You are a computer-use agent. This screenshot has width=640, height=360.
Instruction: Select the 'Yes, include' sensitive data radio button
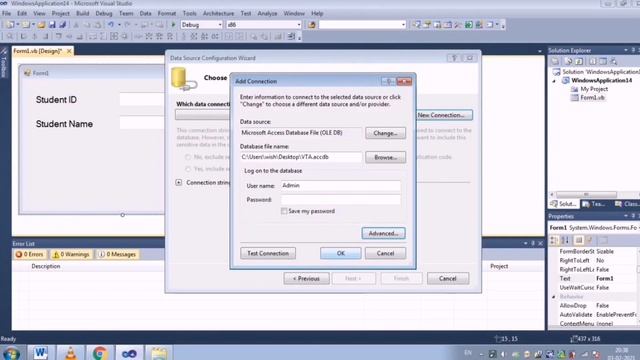coord(188,169)
